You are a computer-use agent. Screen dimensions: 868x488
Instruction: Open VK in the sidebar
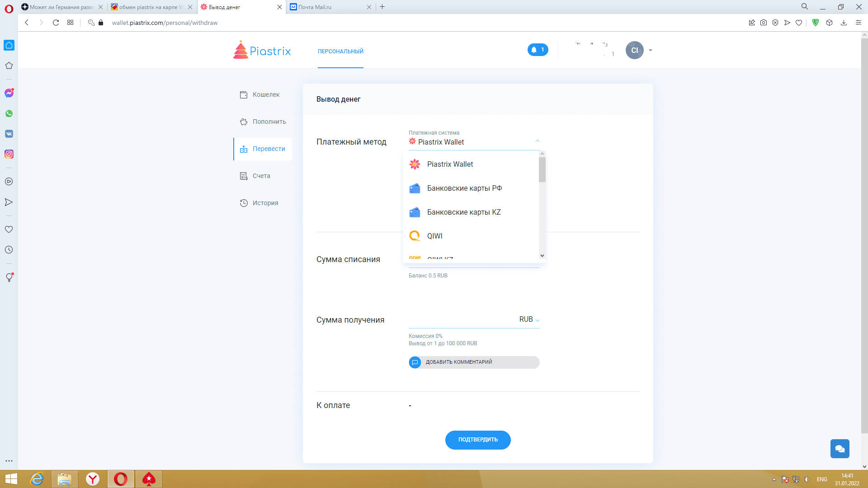point(9,134)
